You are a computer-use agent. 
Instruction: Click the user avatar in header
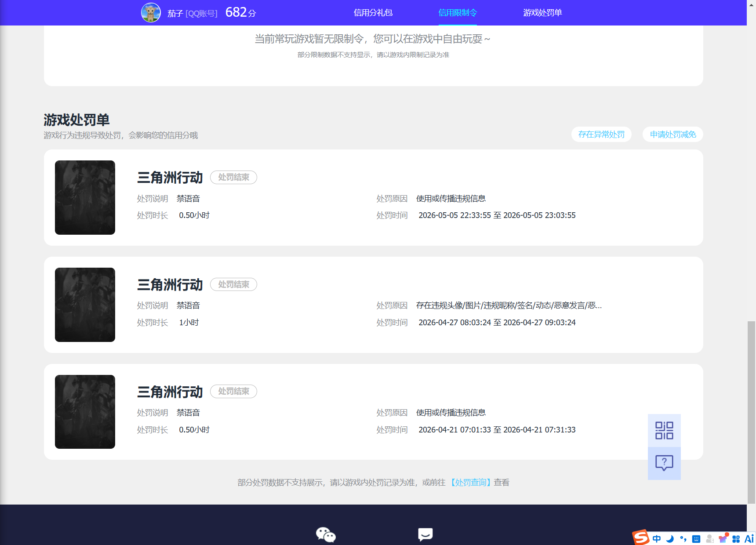(151, 12)
